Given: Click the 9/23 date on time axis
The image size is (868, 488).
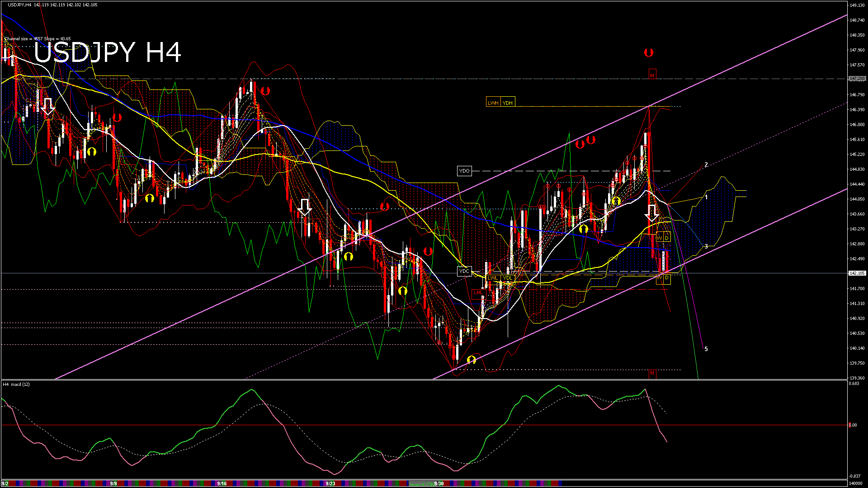Looking at the screenshot, I should coord(330,483).
